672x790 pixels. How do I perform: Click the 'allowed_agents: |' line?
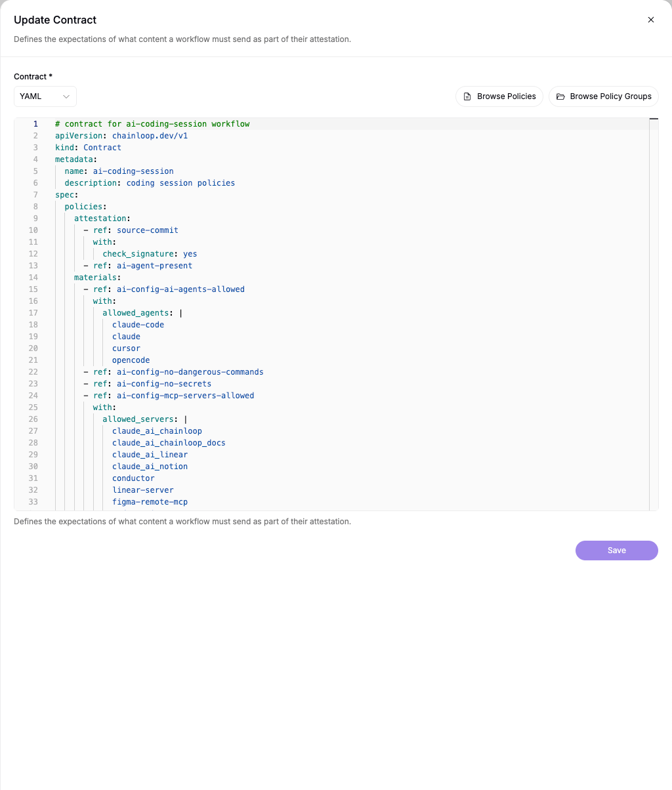[x=142, y=313]
